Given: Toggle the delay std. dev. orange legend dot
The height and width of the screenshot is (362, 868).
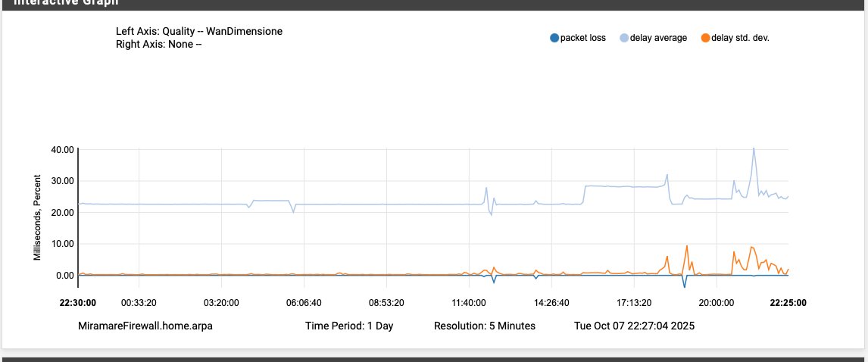Looking at the screenshot, I should [x=706, y=38].
